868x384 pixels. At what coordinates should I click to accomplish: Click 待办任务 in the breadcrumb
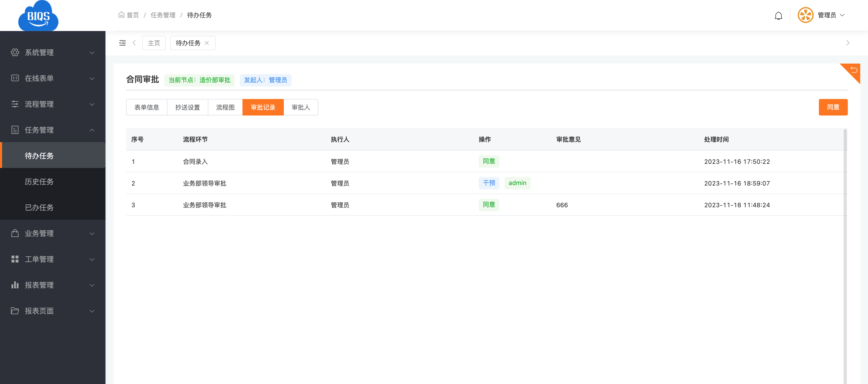(x=200, y=15)
